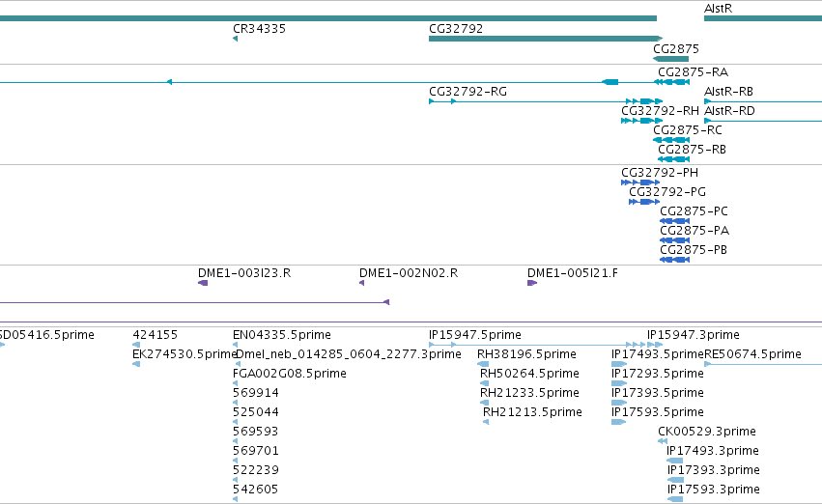Select EST 522239
The width and height of the screenshot is (822, 504).
256,471
